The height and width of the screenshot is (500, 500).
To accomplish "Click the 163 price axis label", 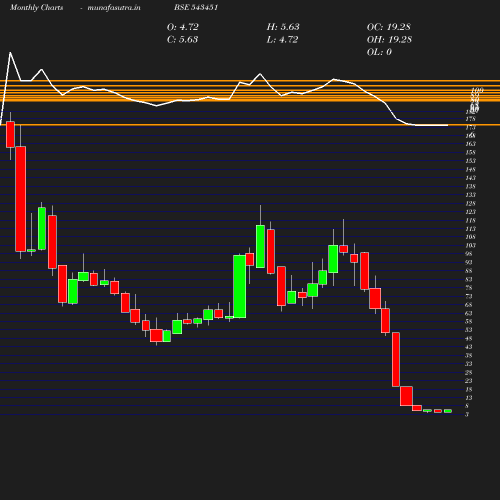I will [x=470, y=144].
